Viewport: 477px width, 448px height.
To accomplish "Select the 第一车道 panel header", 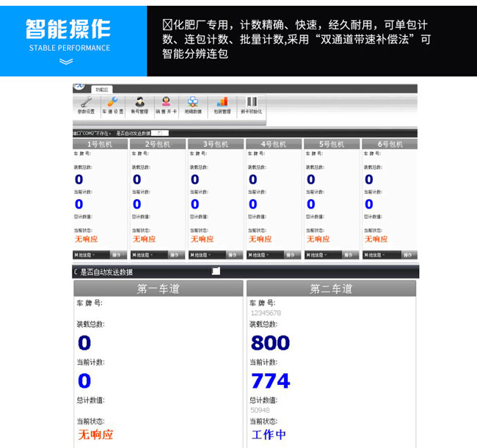I will [x=158, y=289].
